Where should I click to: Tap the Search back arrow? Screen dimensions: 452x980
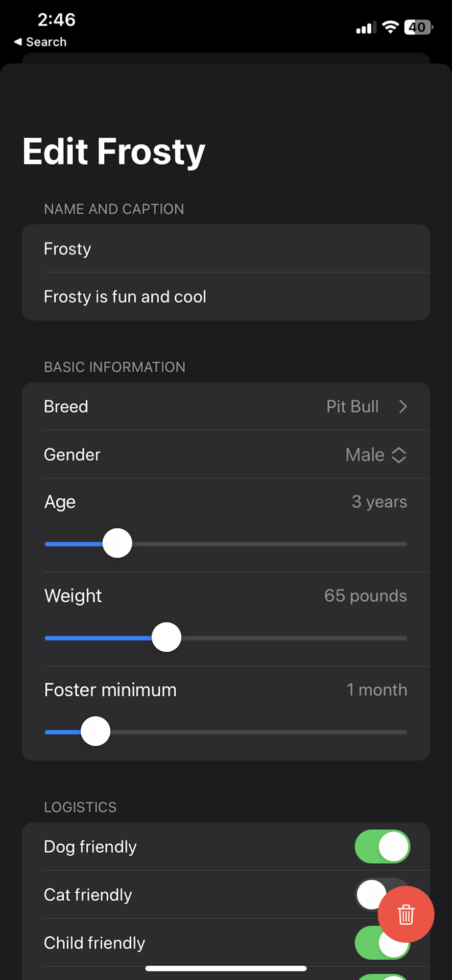click(x=18, y=42)
